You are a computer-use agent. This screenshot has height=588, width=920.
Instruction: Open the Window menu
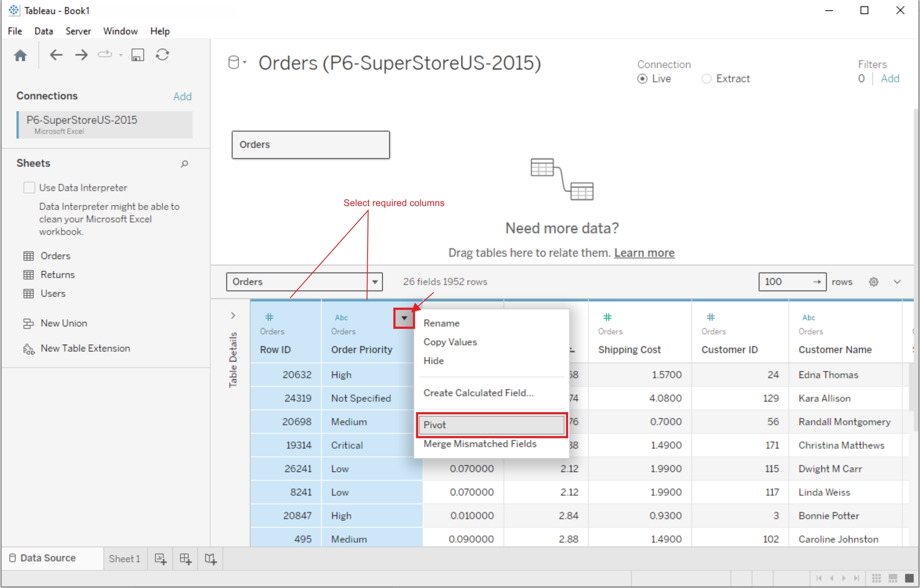pyautogui.click(x=120, y=31)
